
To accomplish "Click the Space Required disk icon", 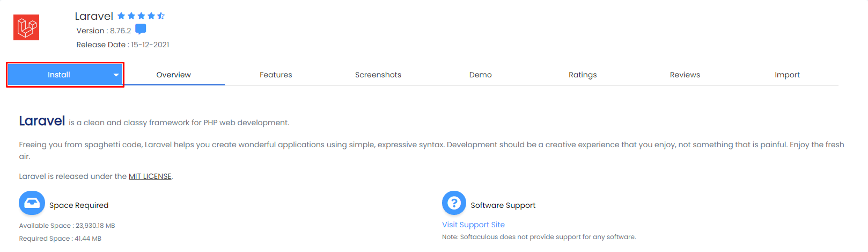I will [32, 203].
